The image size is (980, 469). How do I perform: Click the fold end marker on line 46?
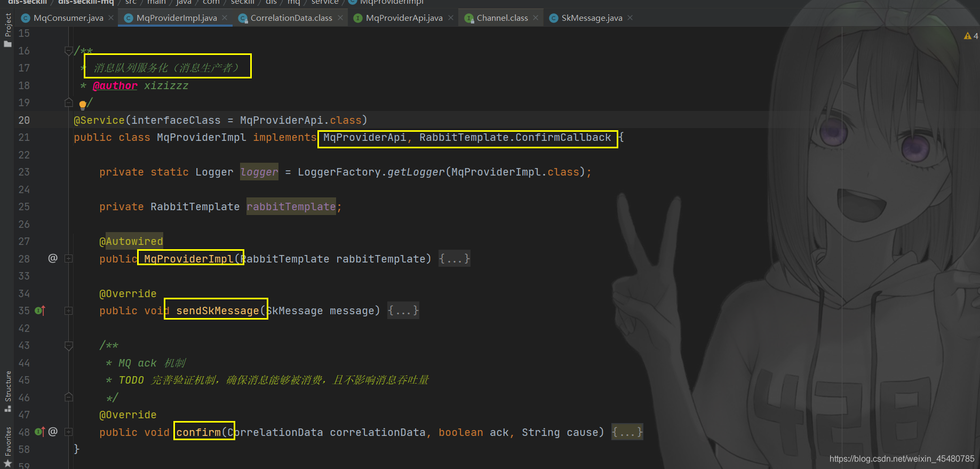pyautogui.click(x=68, y=397)
